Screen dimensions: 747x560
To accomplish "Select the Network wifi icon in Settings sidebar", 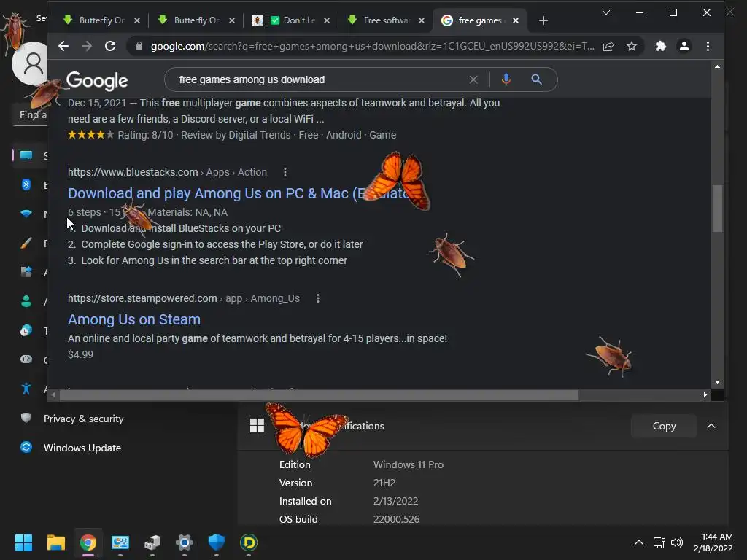I will [26, 214].
